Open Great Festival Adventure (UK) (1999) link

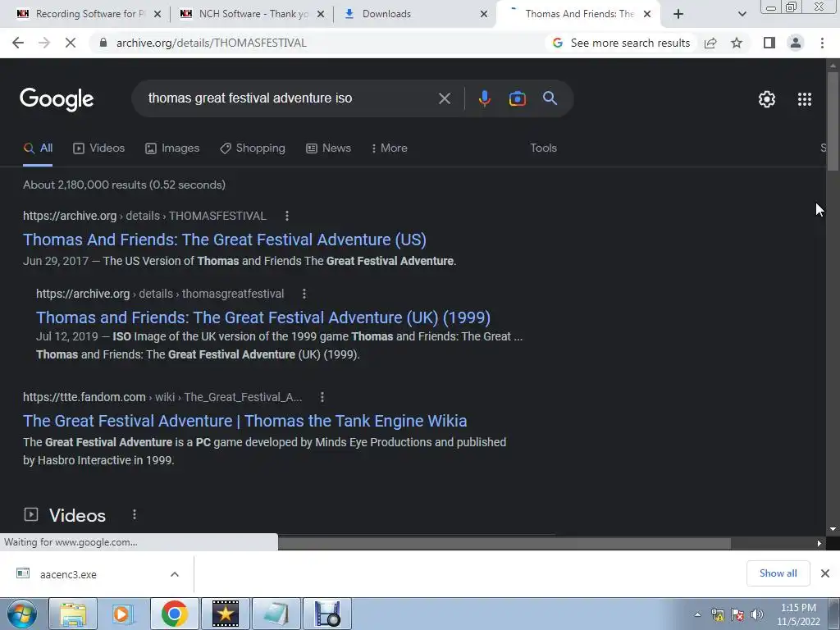[263, 317]
